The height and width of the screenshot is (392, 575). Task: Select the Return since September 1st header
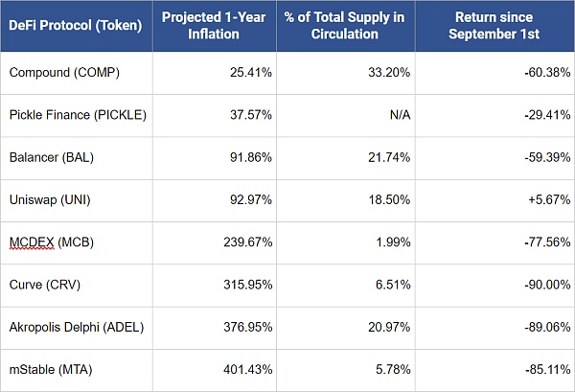click(493, 25)
